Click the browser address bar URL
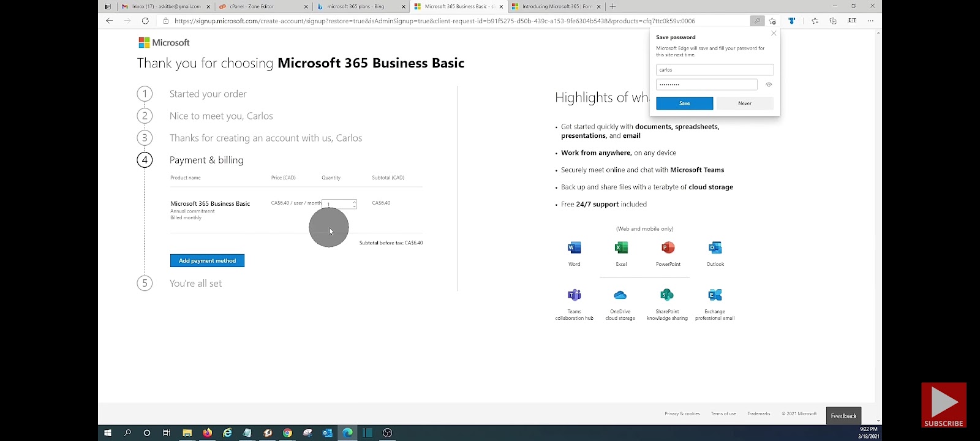This screenshot has width=980, height=441. pos(435,21)
